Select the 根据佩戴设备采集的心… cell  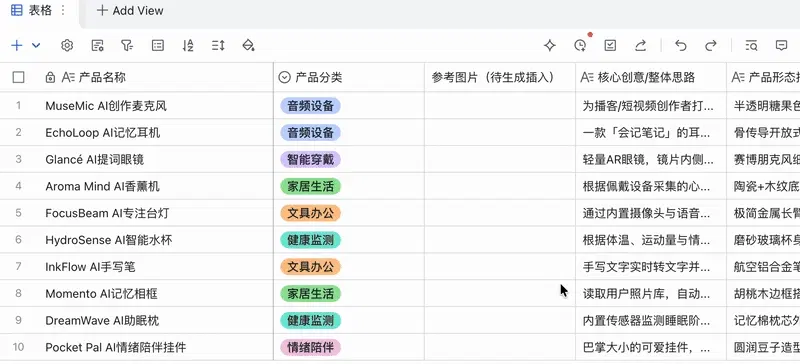(651, 186)
